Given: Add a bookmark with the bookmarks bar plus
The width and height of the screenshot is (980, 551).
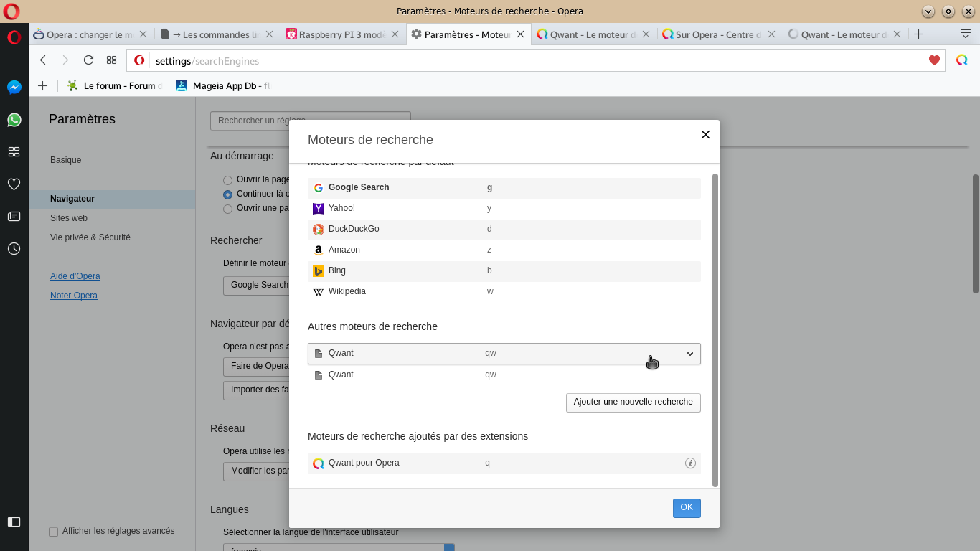Looking at the screenshot, I should pyautogui.click(x=42, y=85).
